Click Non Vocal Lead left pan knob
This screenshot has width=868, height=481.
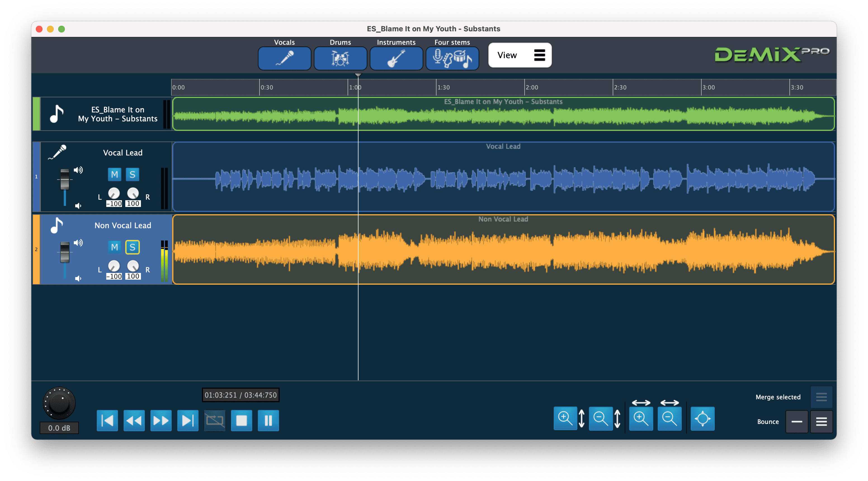pos(114,266)
